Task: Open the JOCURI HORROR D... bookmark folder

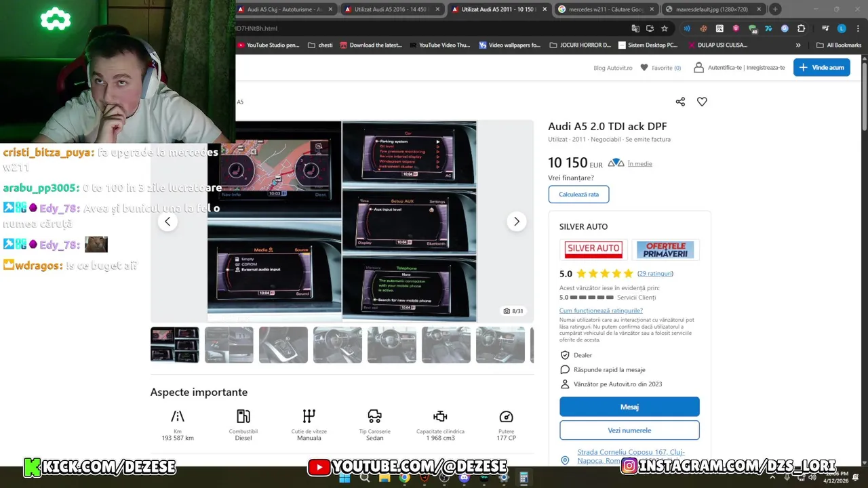Action: (580, 45)
